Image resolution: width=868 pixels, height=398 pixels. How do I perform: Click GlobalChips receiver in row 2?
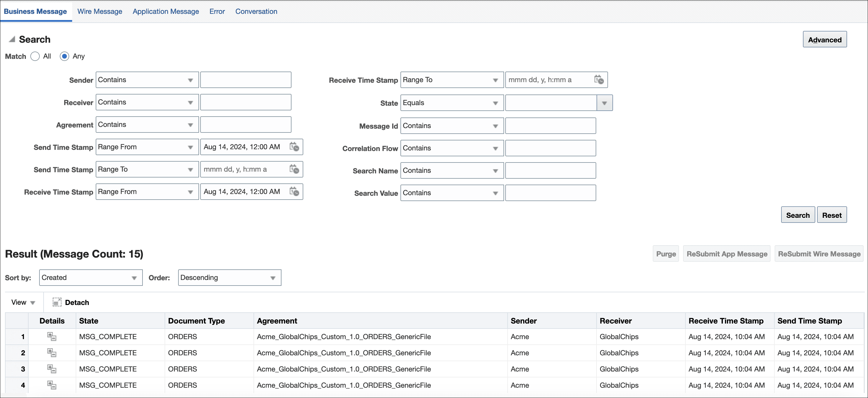click(619, 352)
